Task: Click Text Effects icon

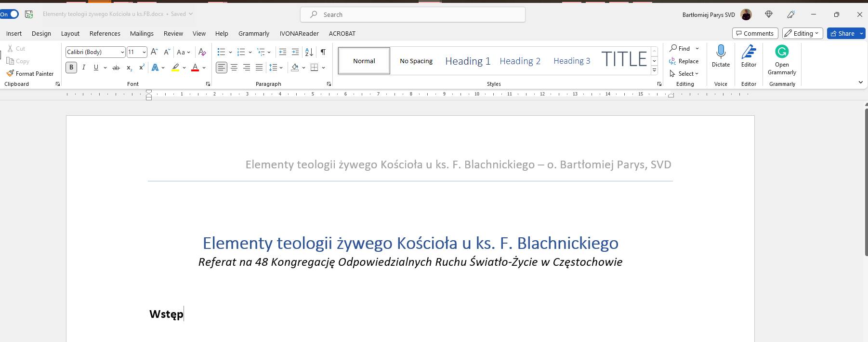Action: [155, 68]
